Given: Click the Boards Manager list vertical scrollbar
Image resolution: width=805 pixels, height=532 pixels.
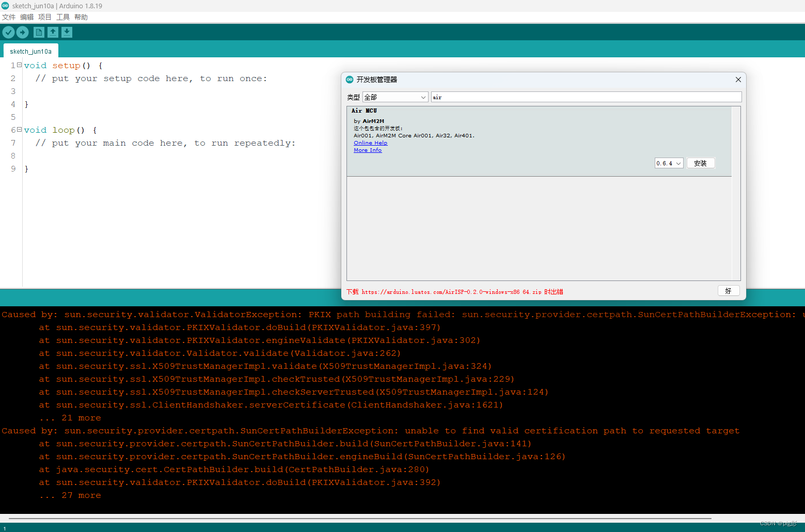Looking at the screenshot, I should pyautogui.click(x=736, y=194).
